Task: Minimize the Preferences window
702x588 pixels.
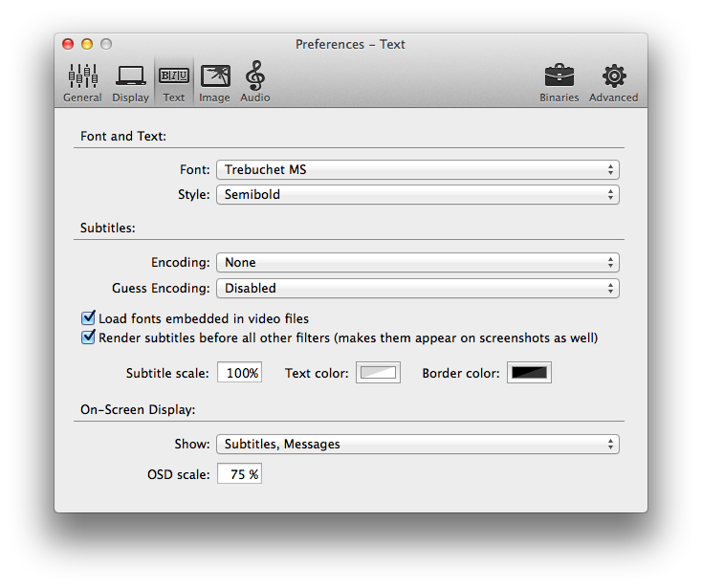Action: click(x=87, y=44)
